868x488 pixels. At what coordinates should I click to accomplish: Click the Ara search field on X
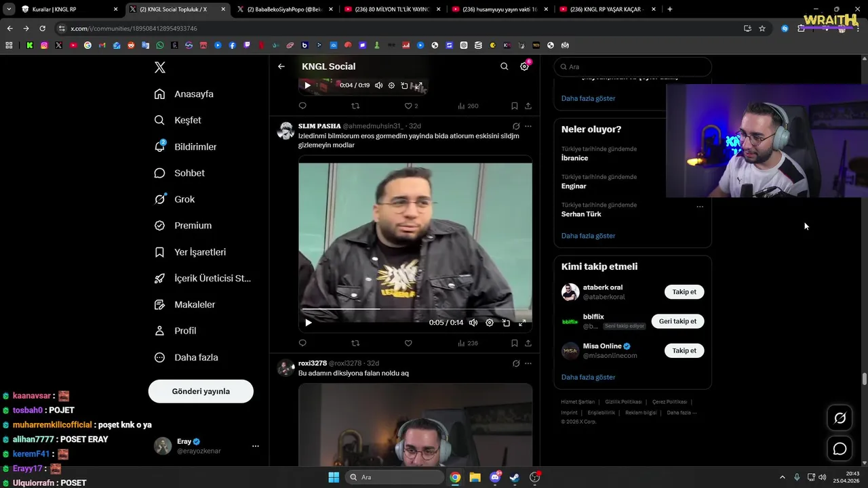tap(633, 67)
